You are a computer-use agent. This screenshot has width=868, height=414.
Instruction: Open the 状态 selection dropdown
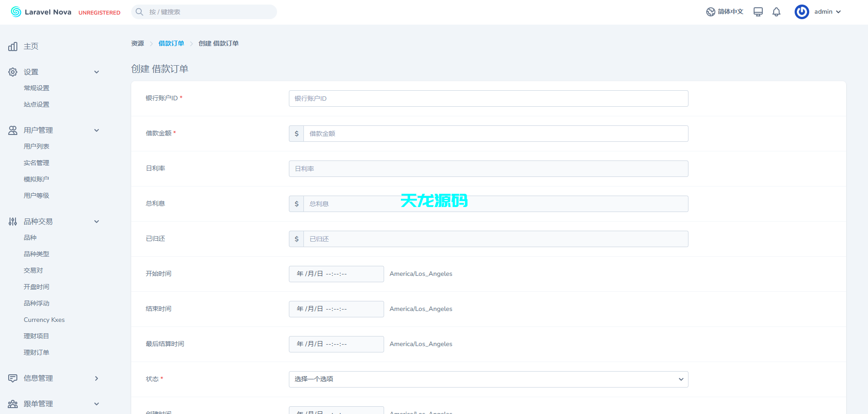(x=488, y=379)
